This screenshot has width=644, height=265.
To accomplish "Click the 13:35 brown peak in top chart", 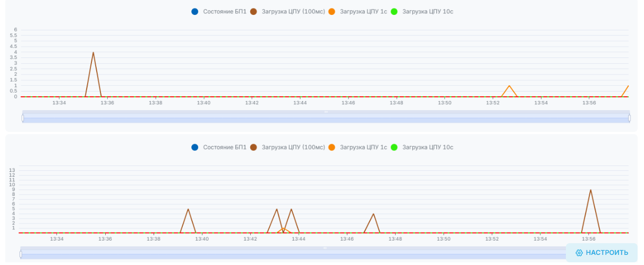I will click(93, 53).
